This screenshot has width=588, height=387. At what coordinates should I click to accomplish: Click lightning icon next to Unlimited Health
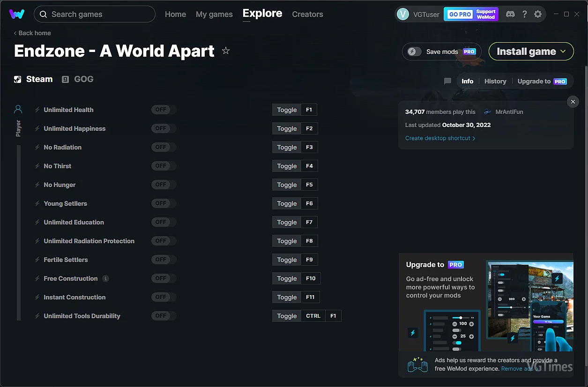point(37,110)
